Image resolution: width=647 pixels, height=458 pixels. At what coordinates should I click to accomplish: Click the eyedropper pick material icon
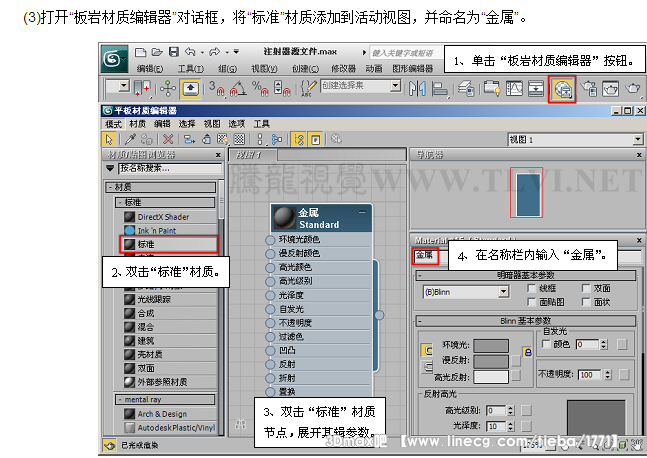(130, 139)
